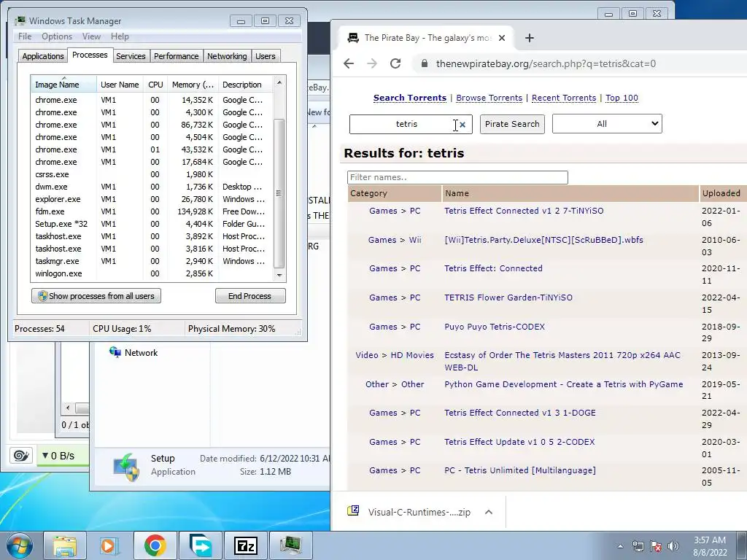The width and height of the screenshot is (747, 560).
Task: Sort processes by Memory column
Action: (x=193, y=85)
